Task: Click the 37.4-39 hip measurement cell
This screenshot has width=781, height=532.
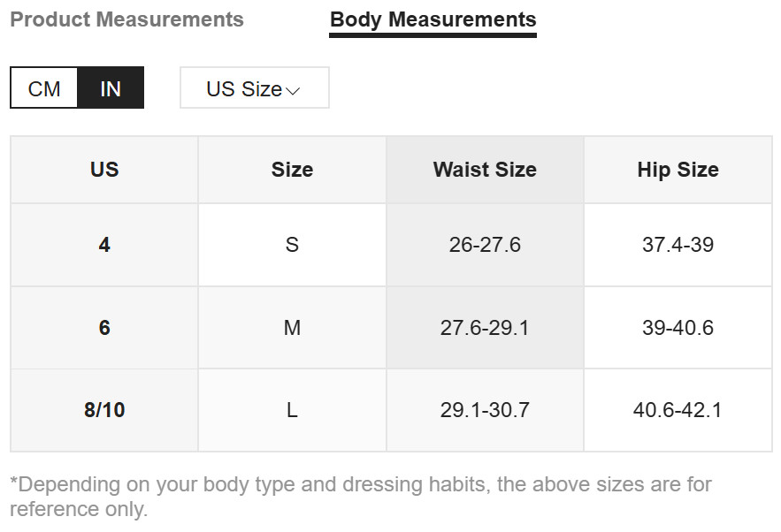Action: (x=678, y=245)
